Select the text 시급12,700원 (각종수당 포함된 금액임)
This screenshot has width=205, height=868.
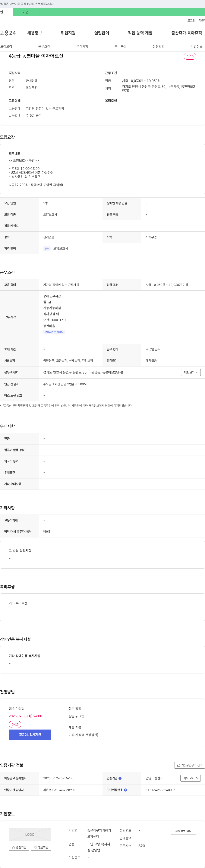point(36,185)
